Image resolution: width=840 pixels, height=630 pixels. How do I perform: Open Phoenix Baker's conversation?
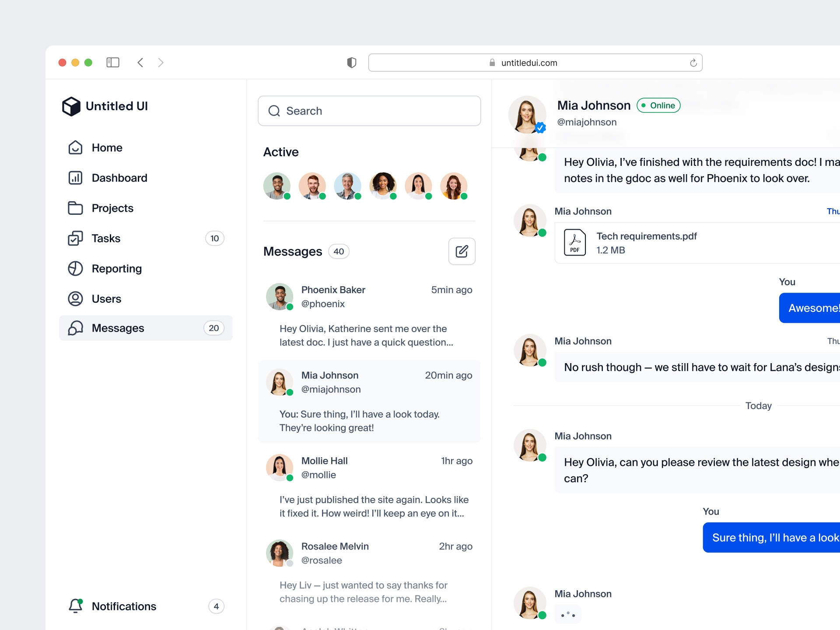click(x=369, y=316)
